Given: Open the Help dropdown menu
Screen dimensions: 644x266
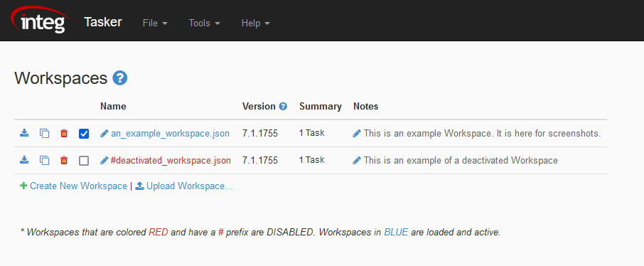Looking at the screenshot, I should (255, 23).
